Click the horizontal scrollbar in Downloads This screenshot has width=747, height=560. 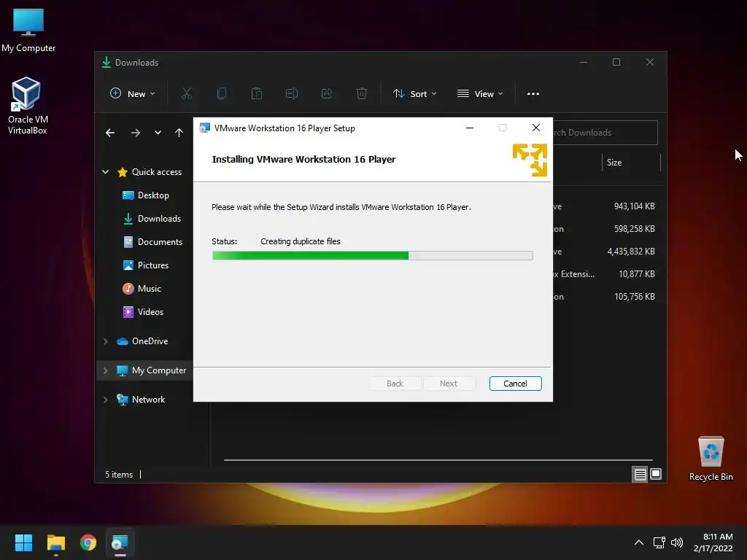tap(438, 460)
